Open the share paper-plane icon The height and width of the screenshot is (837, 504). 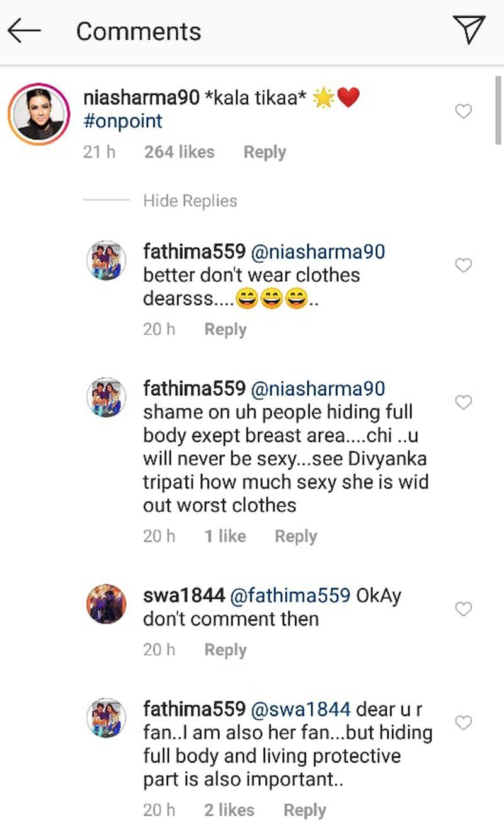469,30
